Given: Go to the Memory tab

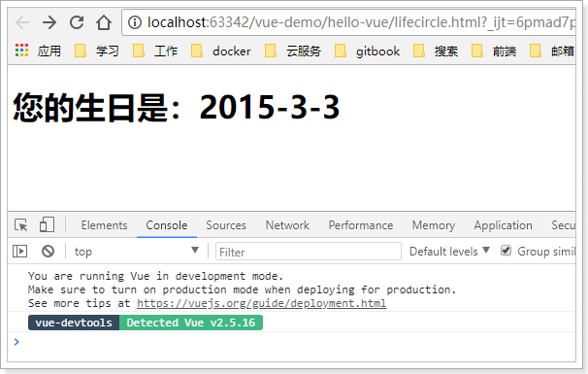Looking at the screenshot, I should pos(434,225).
